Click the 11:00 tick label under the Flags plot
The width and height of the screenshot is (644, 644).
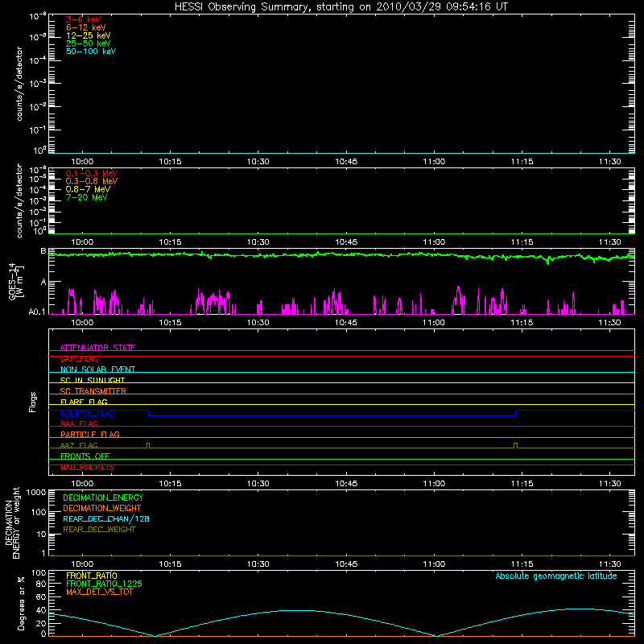pos(434,484)
